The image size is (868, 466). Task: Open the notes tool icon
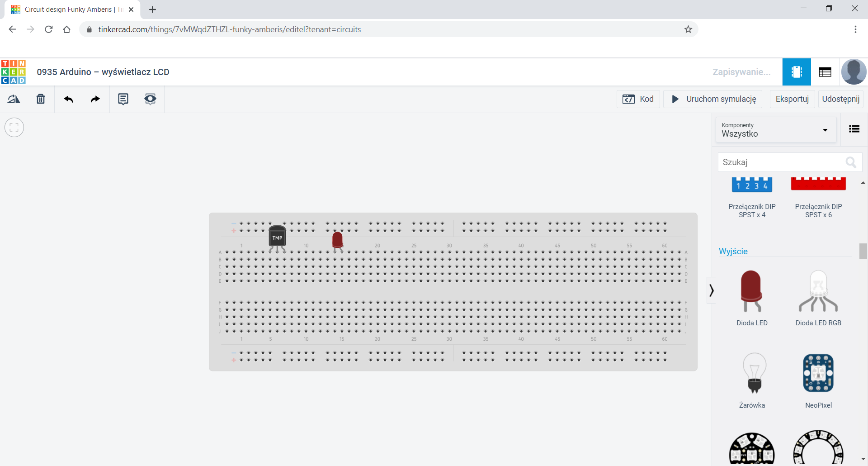(x=123, y=99)
